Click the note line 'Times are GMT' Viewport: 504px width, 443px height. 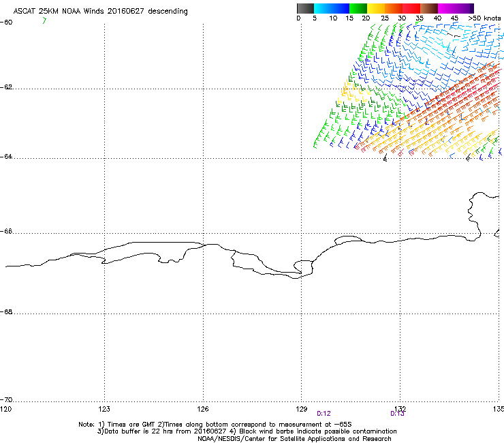[x=131, y=425]
